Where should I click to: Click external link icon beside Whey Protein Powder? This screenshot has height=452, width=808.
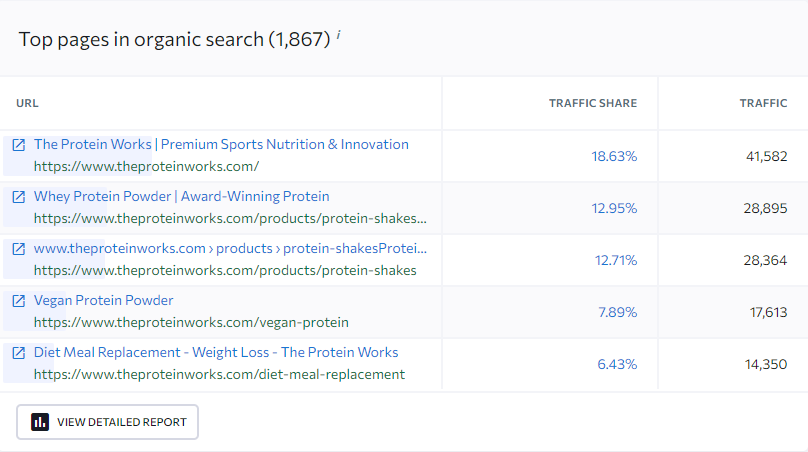coord(18,197)
